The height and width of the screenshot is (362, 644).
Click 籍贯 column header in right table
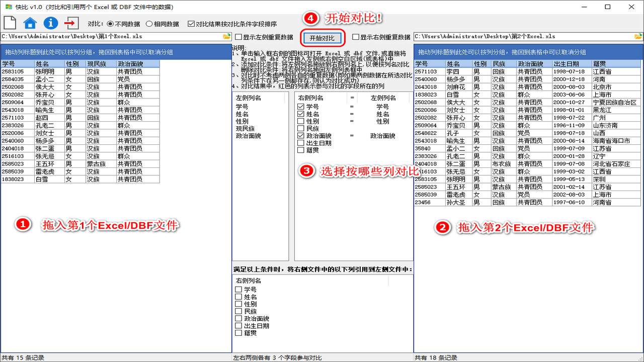tap(616, 64)
